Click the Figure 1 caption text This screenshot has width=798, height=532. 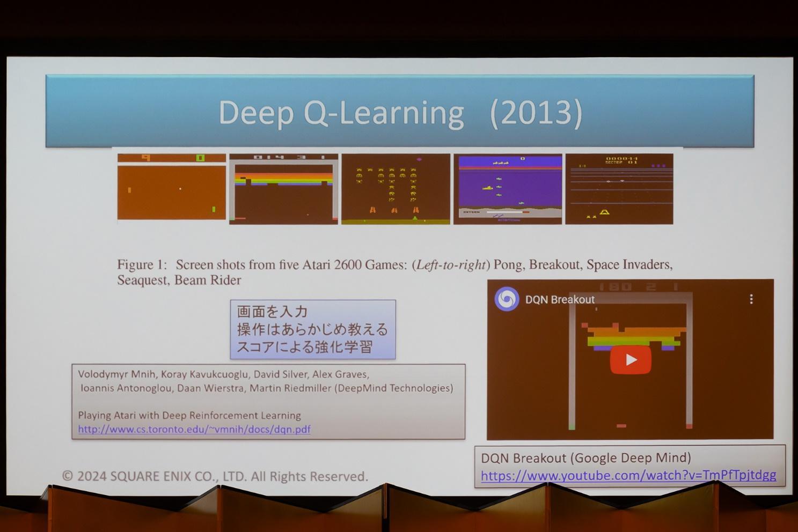click(x=395, y=272)
